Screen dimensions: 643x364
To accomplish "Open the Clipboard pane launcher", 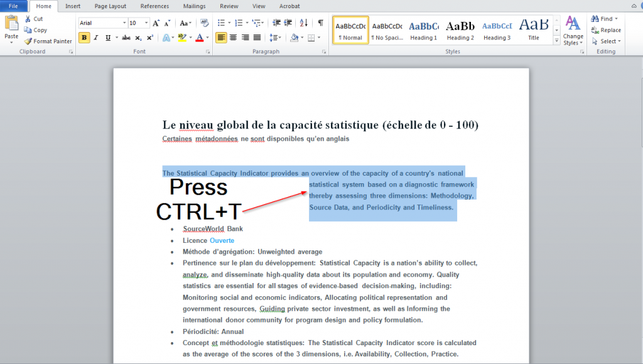I will click(x=71, y=51).
